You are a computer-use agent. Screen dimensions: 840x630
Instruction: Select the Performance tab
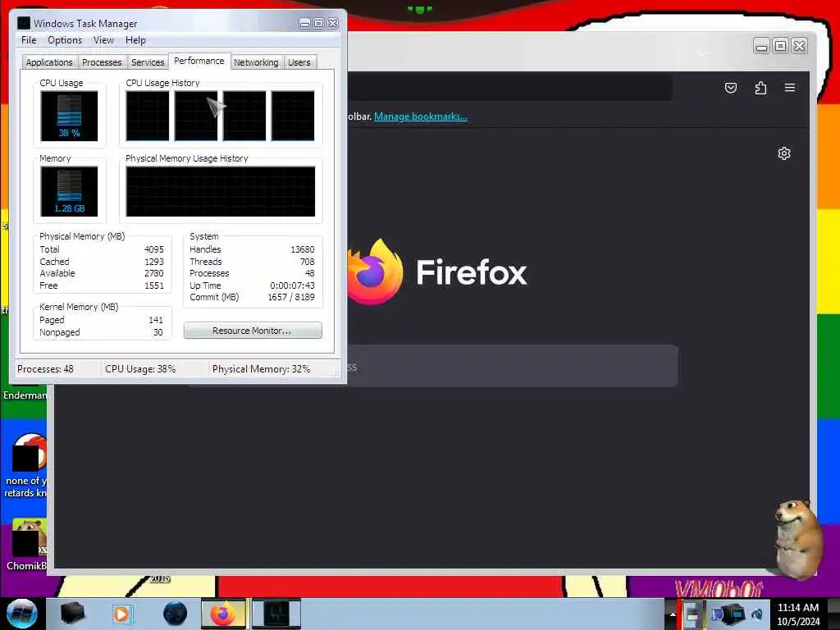tap(199, 61)
